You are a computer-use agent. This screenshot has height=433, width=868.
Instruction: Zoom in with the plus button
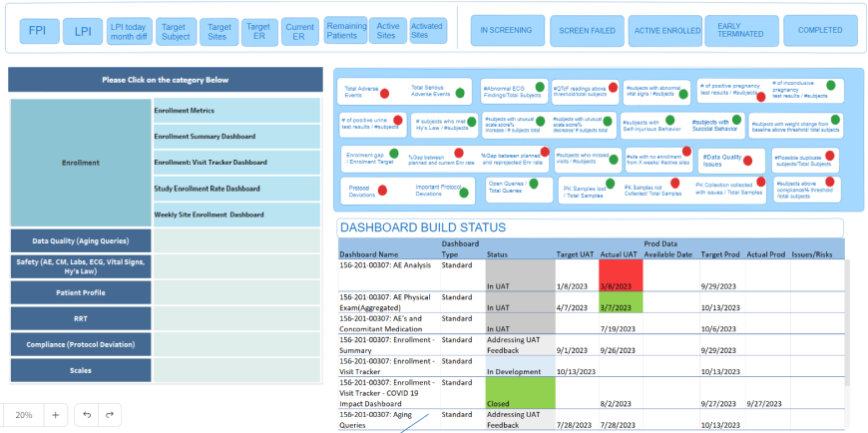tap(55, 415)
